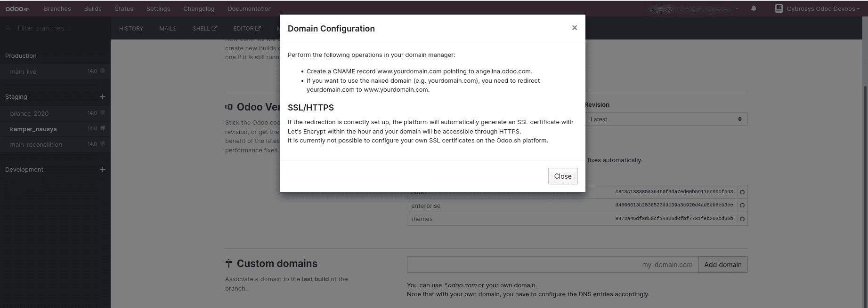Click the status icon on kamper_nausys row
The height and width of the screenshot is (308, 868).
pyautogui.click(x=103, y=128)
